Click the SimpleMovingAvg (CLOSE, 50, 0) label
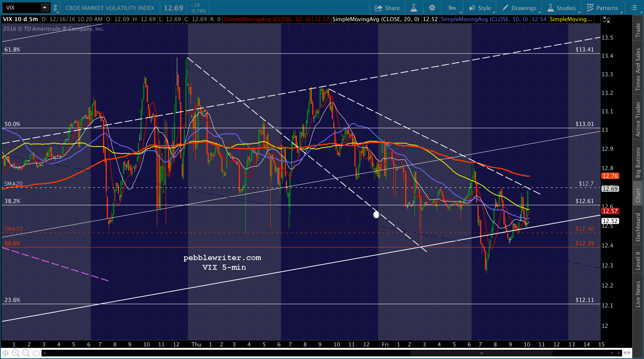 click(485, 19)
